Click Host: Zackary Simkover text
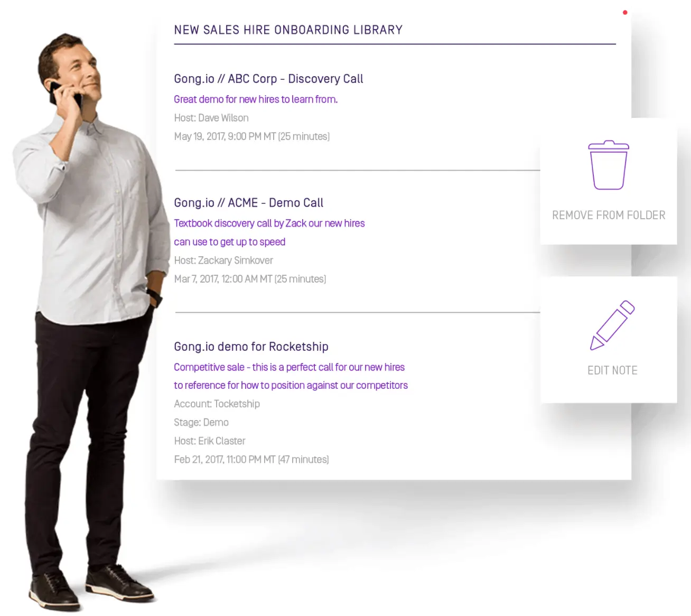This screenshot has width=691, height=616. pyautogui.click(x=223, y=260)
